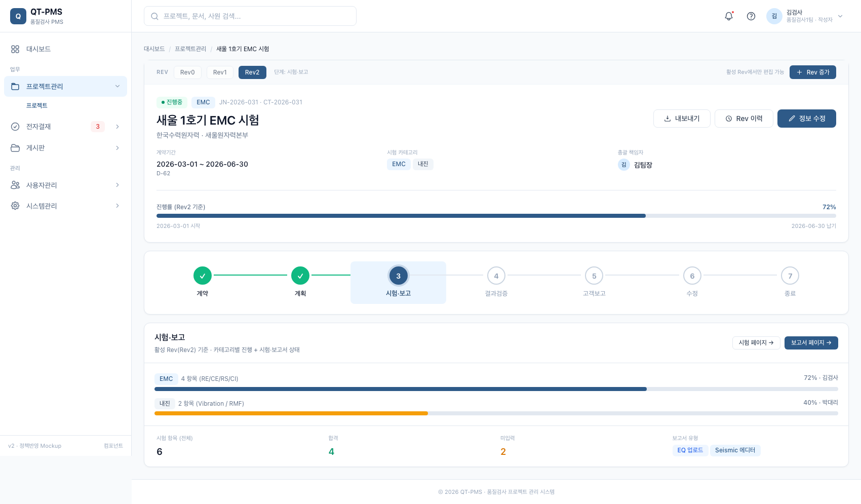Click the Rev 증가 button

pyautogui.click(x=812, y=72)
